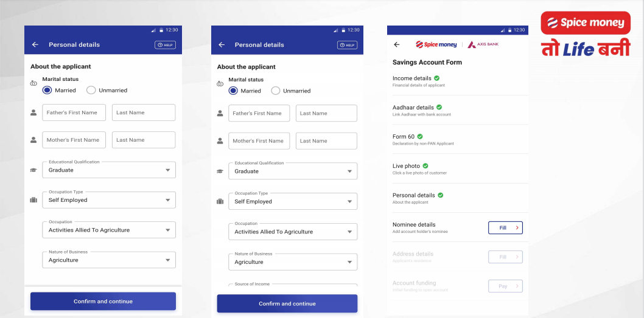Click Fill button for Address details
Screen dimensions: 644x318
(x=505, y=257)
